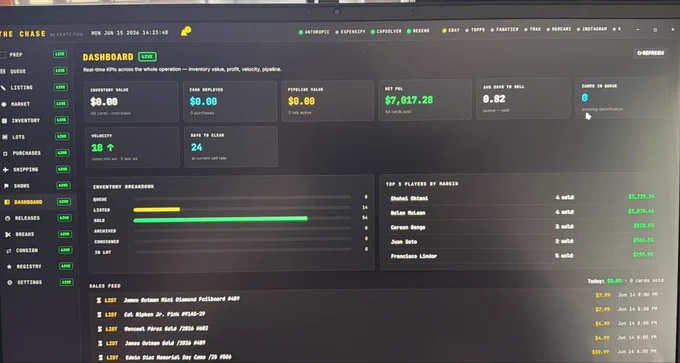Click the notification bell icon in header
680x363 pixels.
coord(186,31)
